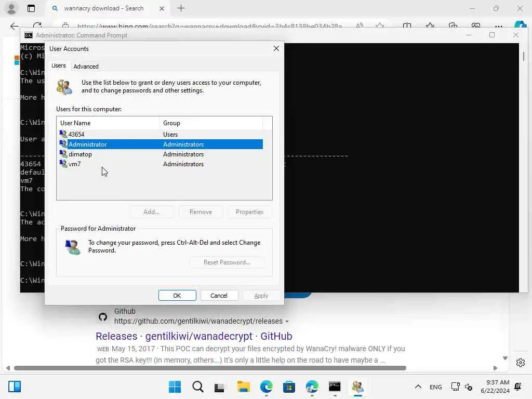Click Edge browser back arrow

coord(14,26)
